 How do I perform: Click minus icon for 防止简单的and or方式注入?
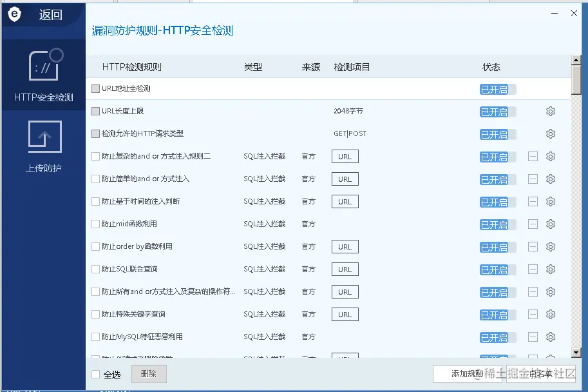coord(533,179)
